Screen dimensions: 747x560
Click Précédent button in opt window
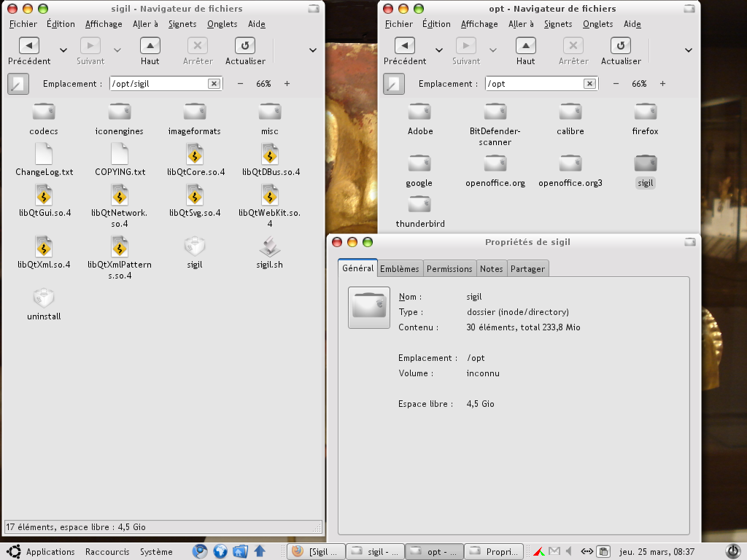tap(405, 51)
